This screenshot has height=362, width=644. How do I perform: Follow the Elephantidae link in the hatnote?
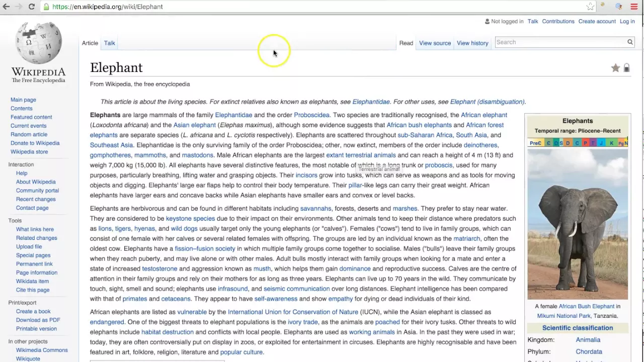(x=371, y=102)
